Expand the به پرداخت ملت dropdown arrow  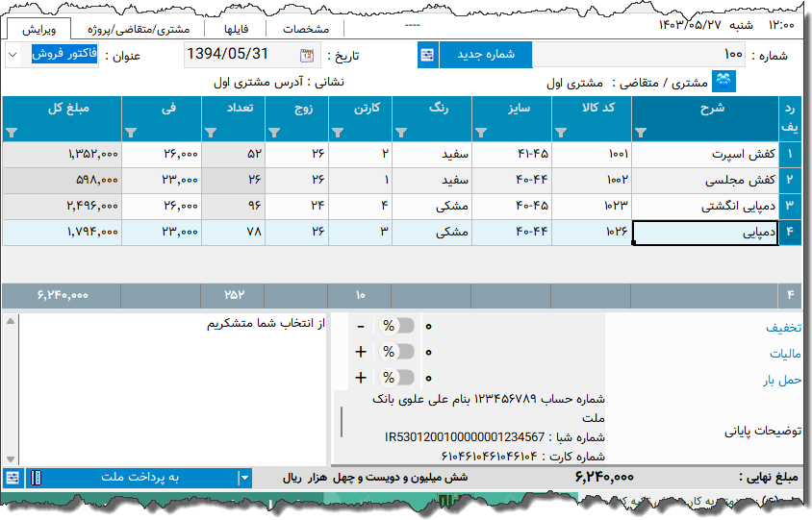[x=244, y=478]
